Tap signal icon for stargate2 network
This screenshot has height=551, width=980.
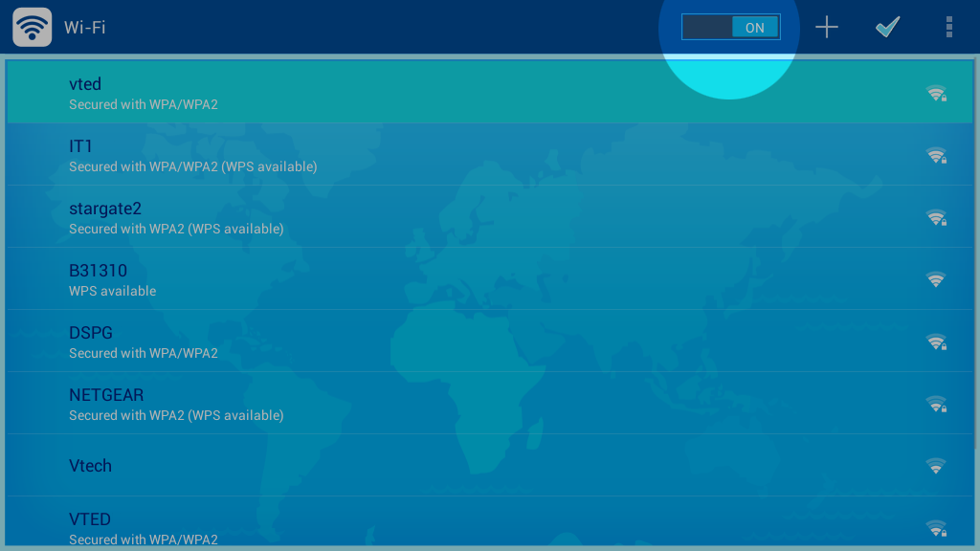(x=936, y=217)
